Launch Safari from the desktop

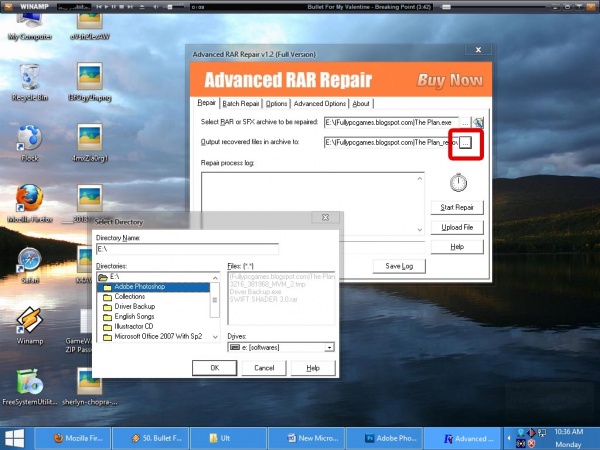click(x=30, y=266)
